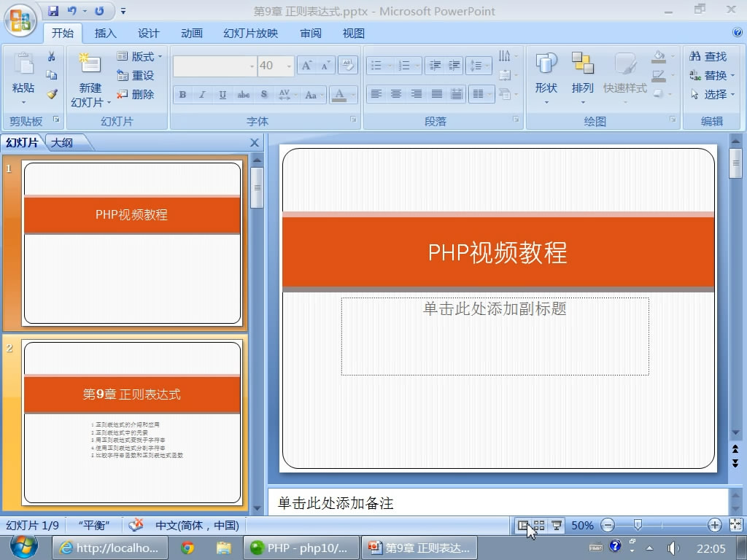This screenshot has width=747, height=560.
Task: Switch to the 审阅 ribbon tab
Action: click(311, 34)
